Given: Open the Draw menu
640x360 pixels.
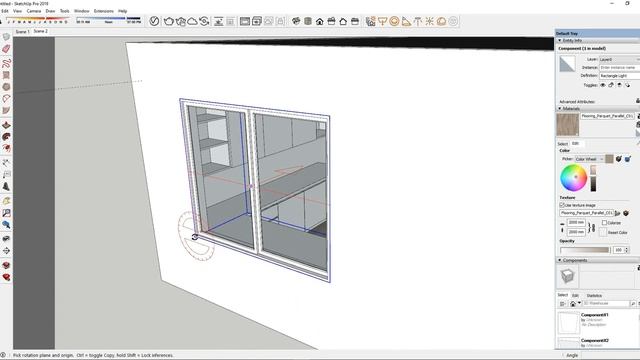Looking at the screenshot, I should point(50,11).
